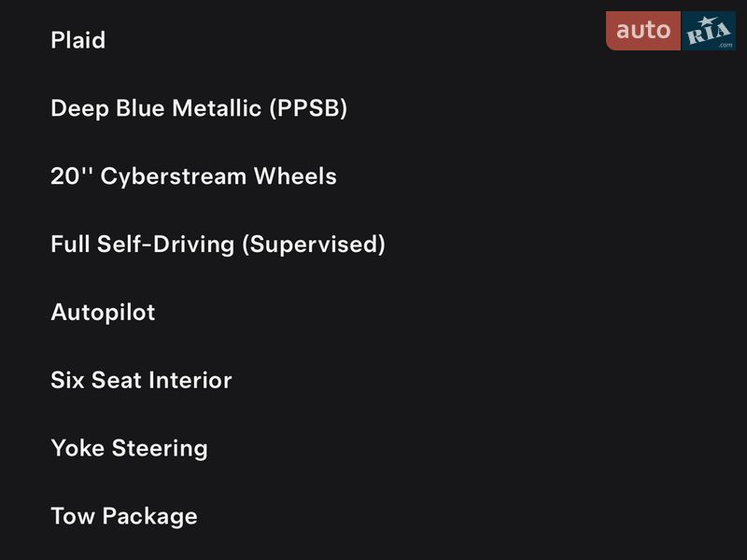Click the 20'' Cyberstream Wheels entry
The image size is (747, 560).
click(x=193, y=176)
